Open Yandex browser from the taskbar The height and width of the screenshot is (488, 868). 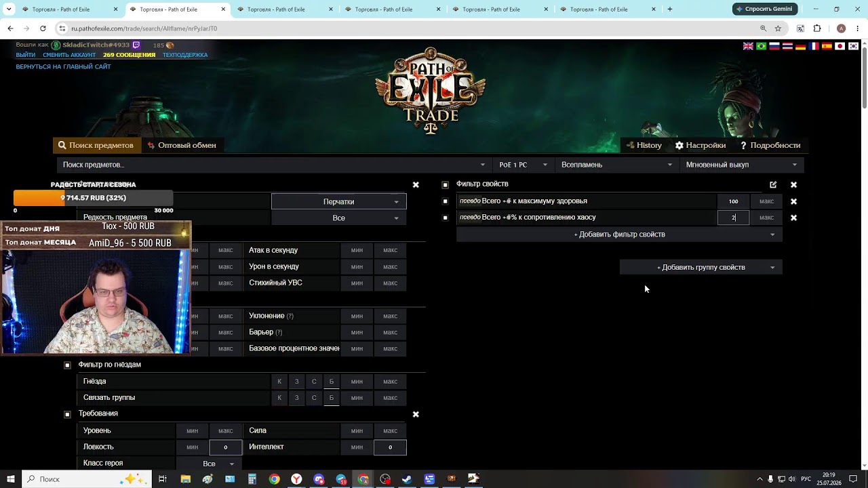click(296, 479)
